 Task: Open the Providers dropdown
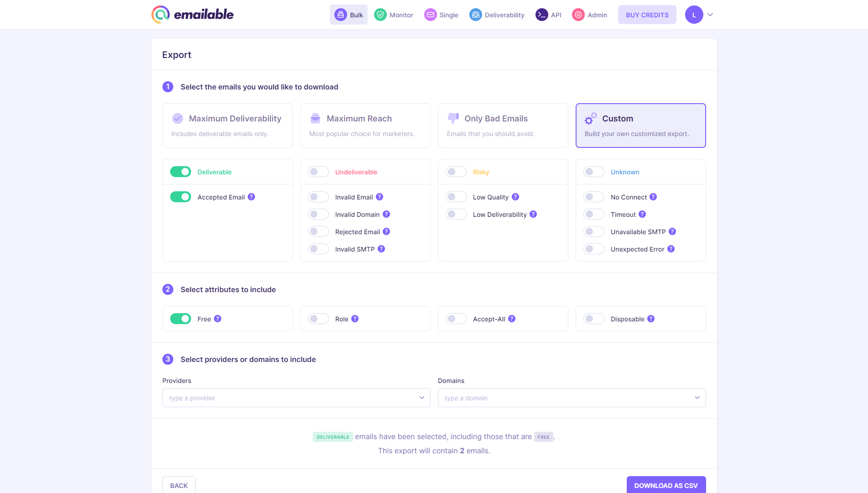(x=296, y=398)
